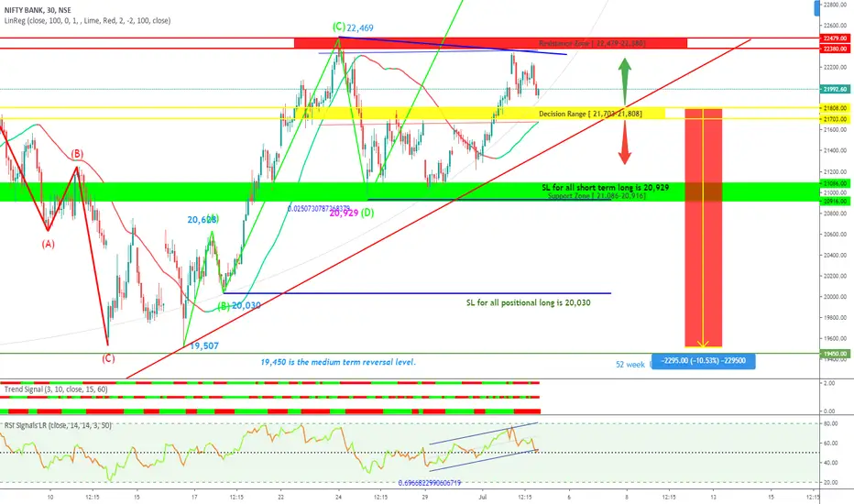Click the 22380.00 red price label on the axis

[835, 49]
